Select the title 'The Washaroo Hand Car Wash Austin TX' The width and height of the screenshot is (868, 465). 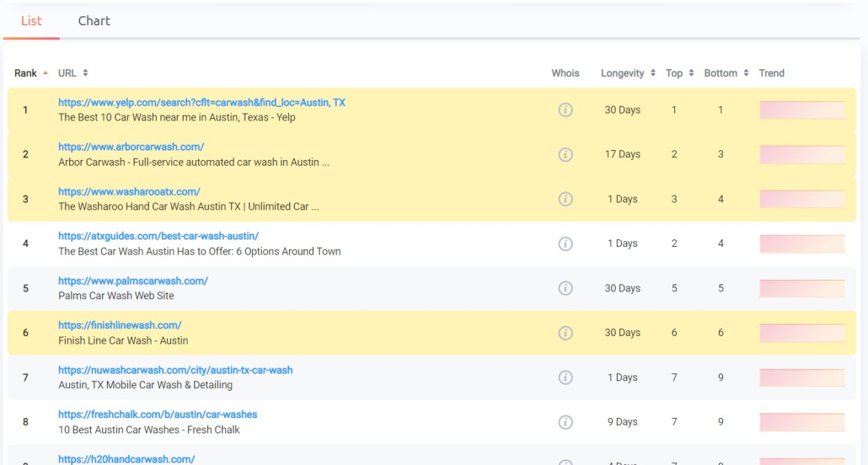coord(149,206)
